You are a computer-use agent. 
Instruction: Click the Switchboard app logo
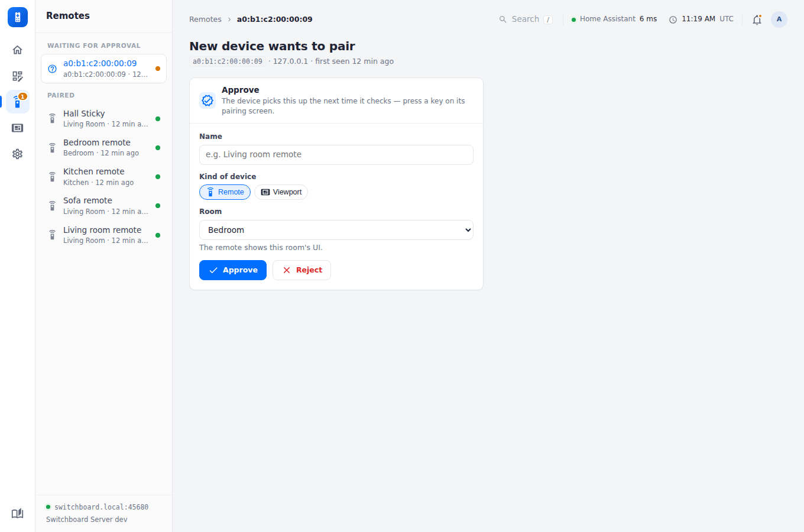point(18,17)
